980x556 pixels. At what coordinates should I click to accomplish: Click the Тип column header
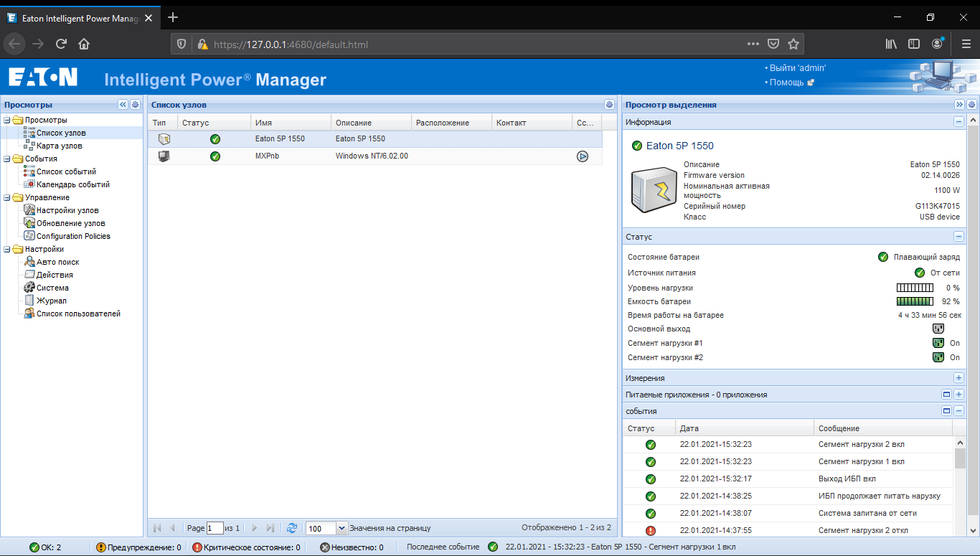[x=163, y=123]
